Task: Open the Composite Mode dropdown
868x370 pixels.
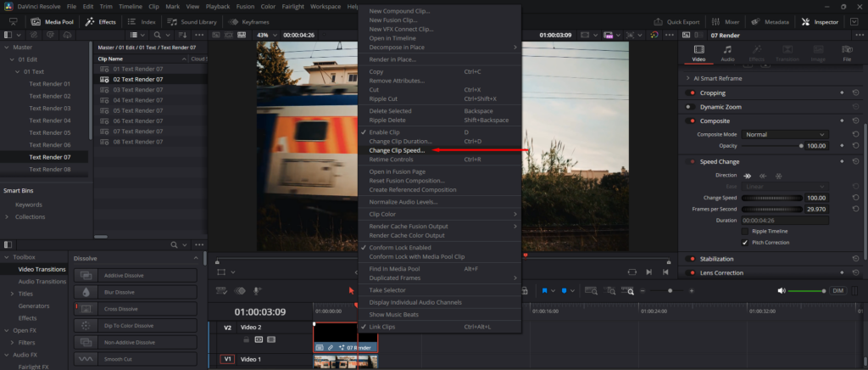Action: pyautogui.click(x=785, y=135)
